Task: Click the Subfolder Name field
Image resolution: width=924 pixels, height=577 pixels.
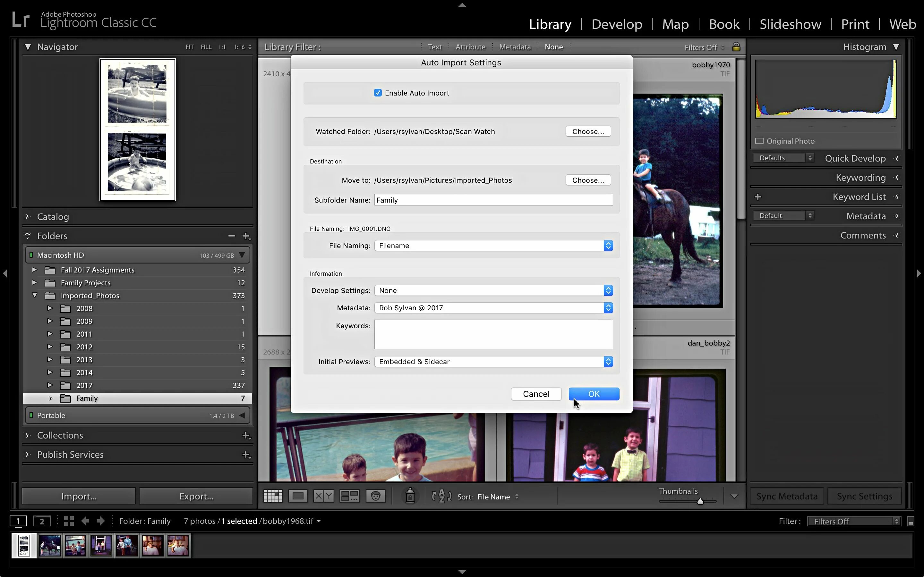Action: point(493,200)
